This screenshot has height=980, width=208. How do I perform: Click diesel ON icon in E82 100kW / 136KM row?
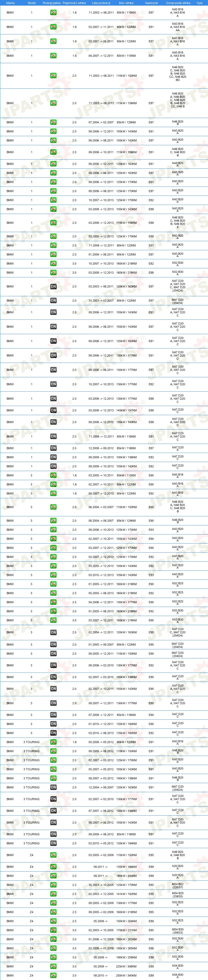pos(53,457)
